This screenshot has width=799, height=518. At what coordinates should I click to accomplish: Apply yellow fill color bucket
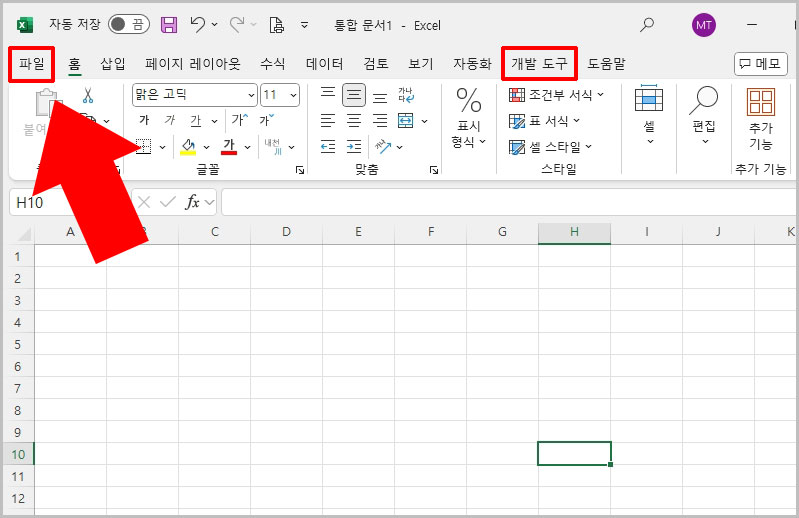[189, 147]
